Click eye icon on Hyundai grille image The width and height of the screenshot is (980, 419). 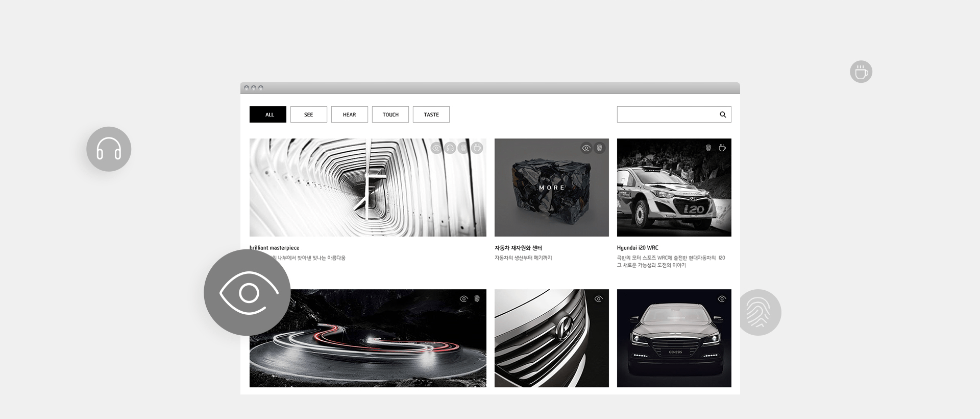(599, 299)
